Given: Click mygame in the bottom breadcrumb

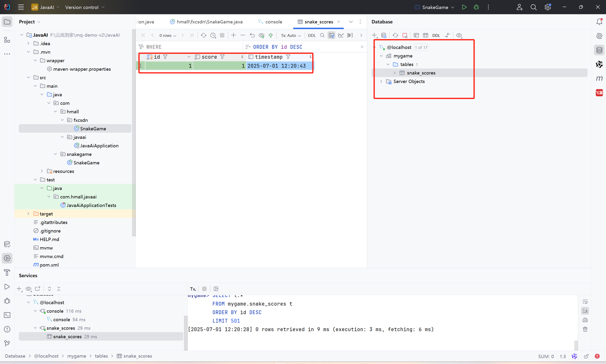Looking at the screenshot, I should pos(77,356).
